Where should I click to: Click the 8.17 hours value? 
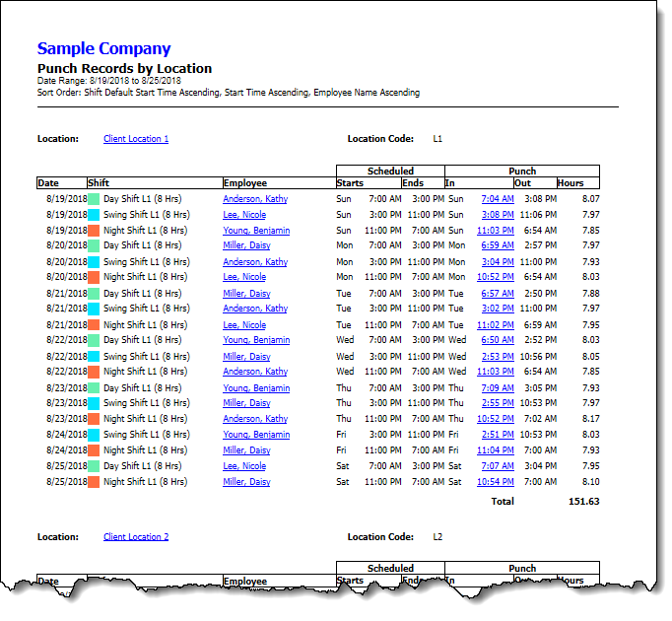[590, 418]
